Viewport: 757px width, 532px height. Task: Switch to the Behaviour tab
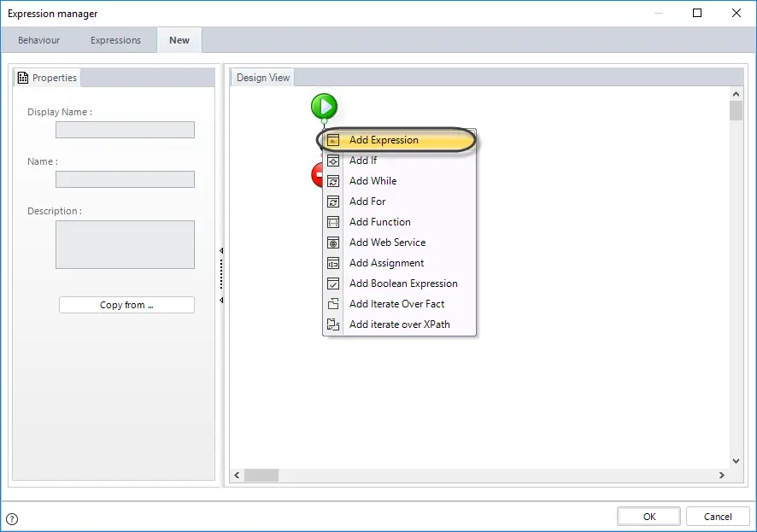(x=38, y=40)
